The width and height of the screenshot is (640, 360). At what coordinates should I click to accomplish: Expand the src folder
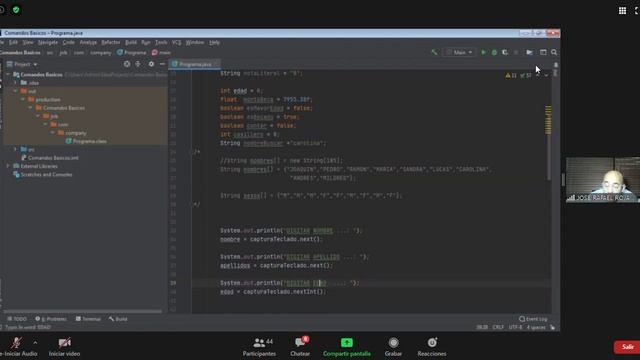click(x=16, y=149)
